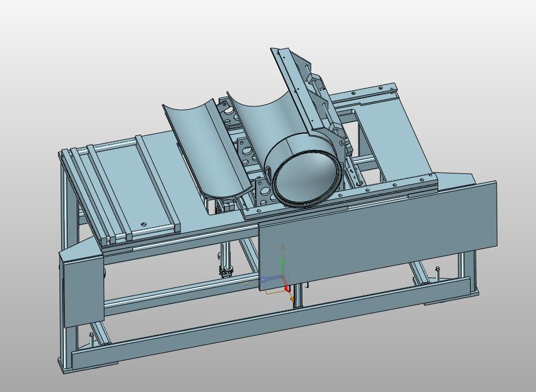Select the small side panel at left end
536x392 pixels.
tap(83, 290)
